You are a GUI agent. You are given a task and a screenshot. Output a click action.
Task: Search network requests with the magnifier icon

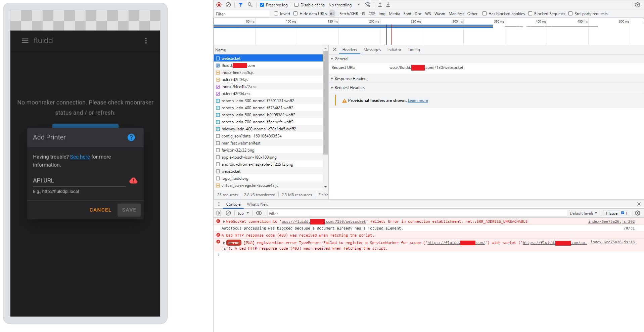coord(250,4)
